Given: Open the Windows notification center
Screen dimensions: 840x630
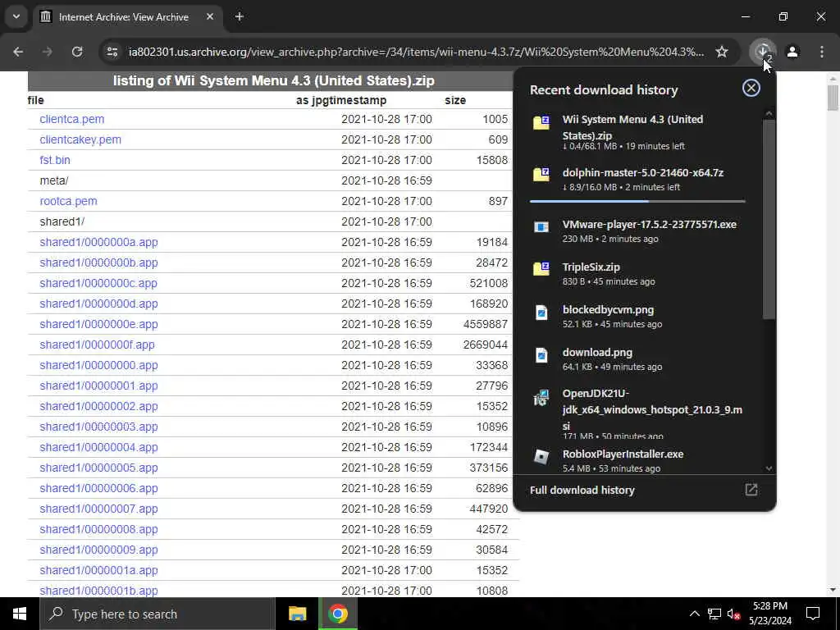Looking at the screenshot, I should click(x=813, y=614).
